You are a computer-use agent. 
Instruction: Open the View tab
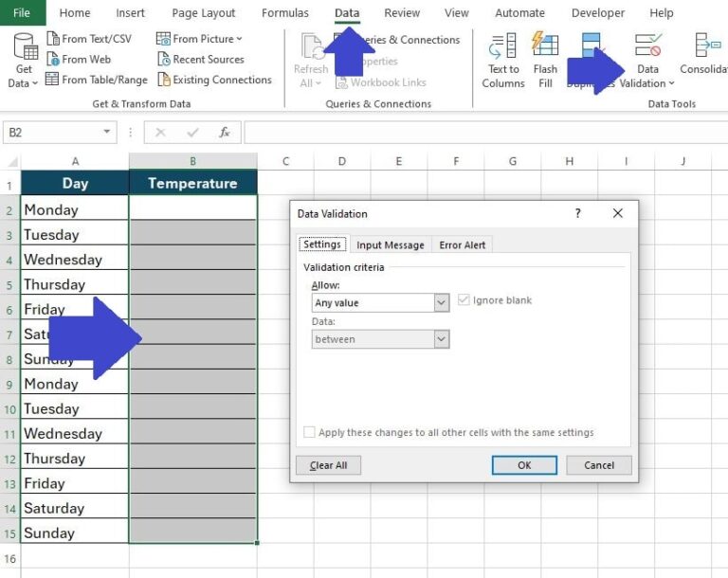click(x=457, y=13)
